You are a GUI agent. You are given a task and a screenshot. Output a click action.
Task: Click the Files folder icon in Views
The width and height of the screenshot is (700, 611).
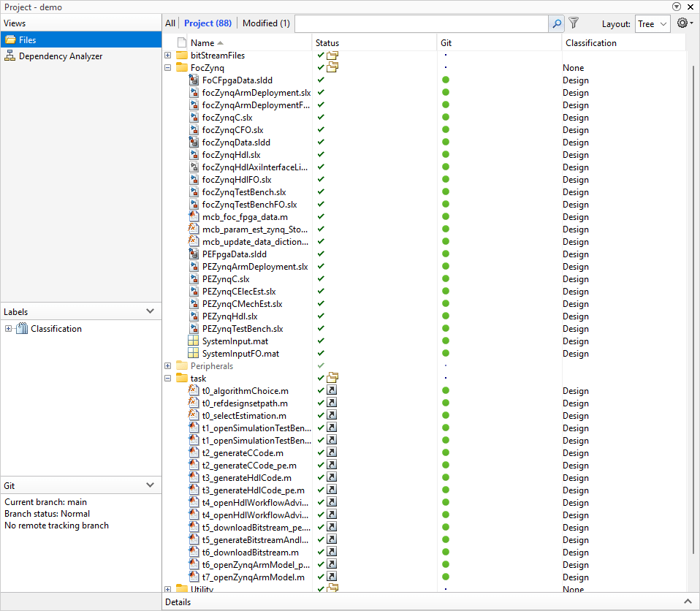pyautogui.click(x=10, y=39)
